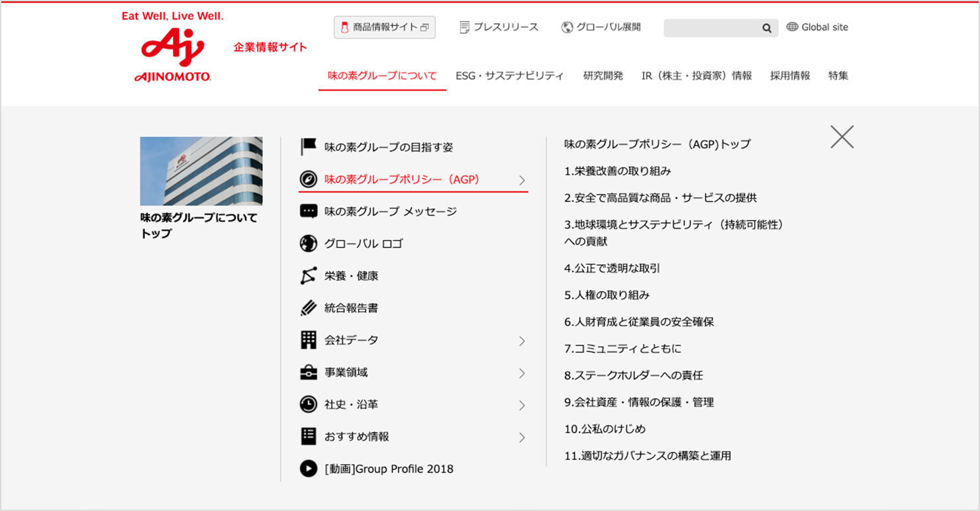This screenshot has width=980, height=511.
Task: Click the 企業情報サイト text
Action: click(270, 47)
